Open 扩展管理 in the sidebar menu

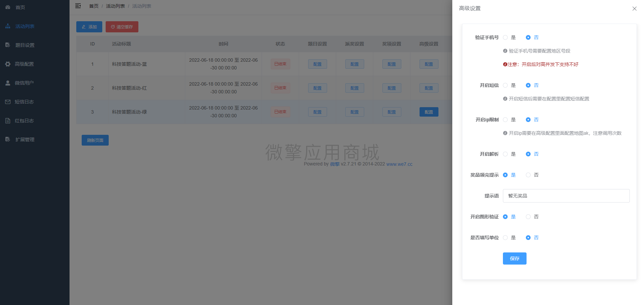(35, 139)
